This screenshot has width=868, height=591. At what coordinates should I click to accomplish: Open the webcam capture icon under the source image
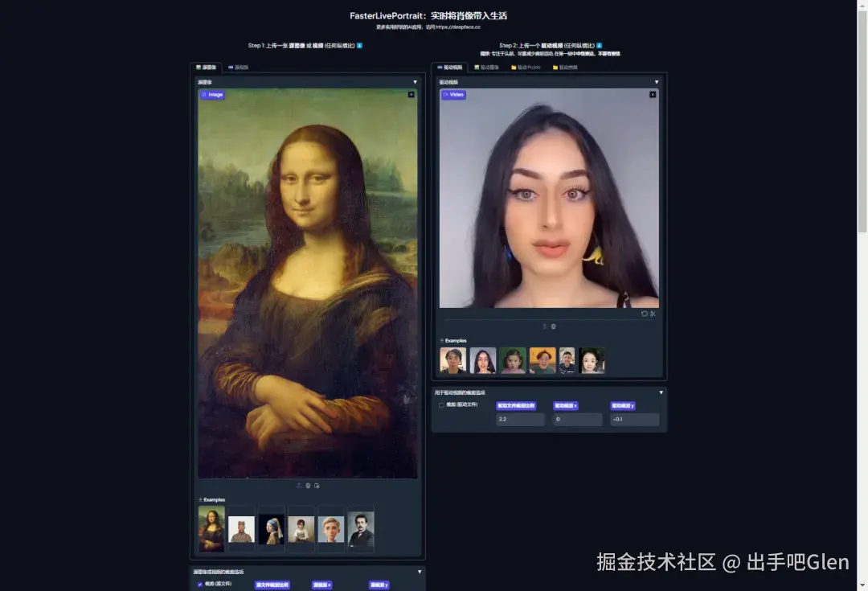(x=308, y=486)
